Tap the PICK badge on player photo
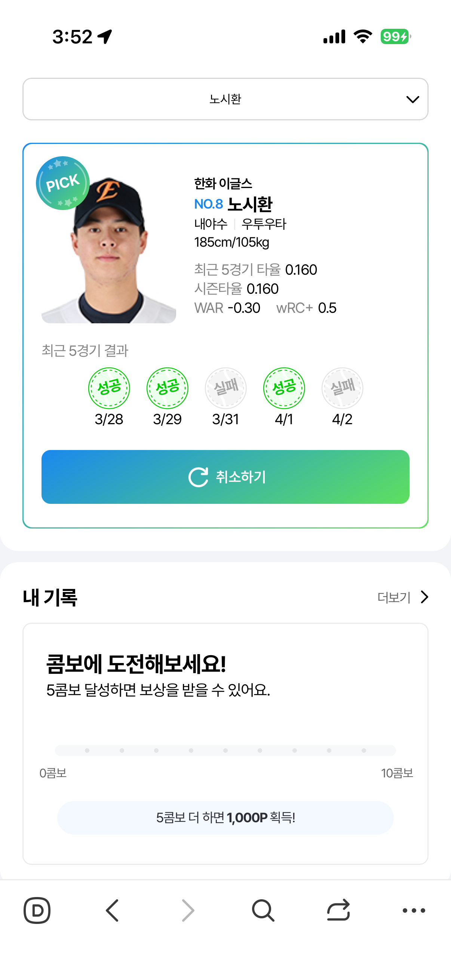This screenshot has height=980, width=451. 62,183
